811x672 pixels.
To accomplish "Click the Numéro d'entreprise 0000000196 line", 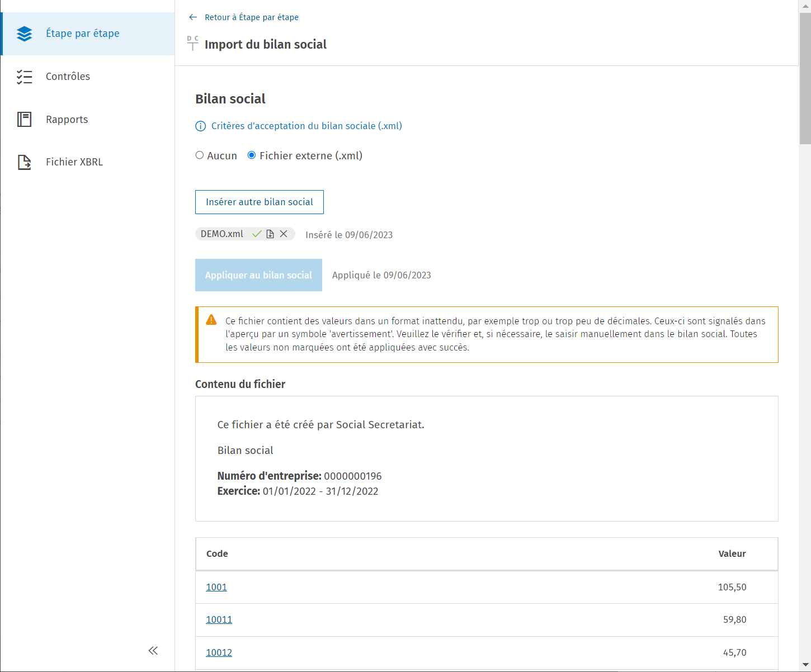I will point(299,476).
